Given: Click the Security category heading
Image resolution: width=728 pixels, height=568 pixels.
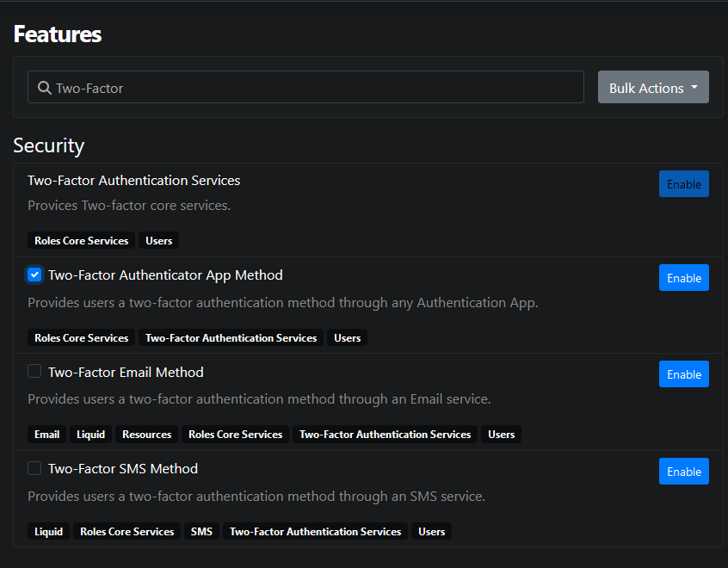Looking at the screenshot, I should tap(49, 145).
